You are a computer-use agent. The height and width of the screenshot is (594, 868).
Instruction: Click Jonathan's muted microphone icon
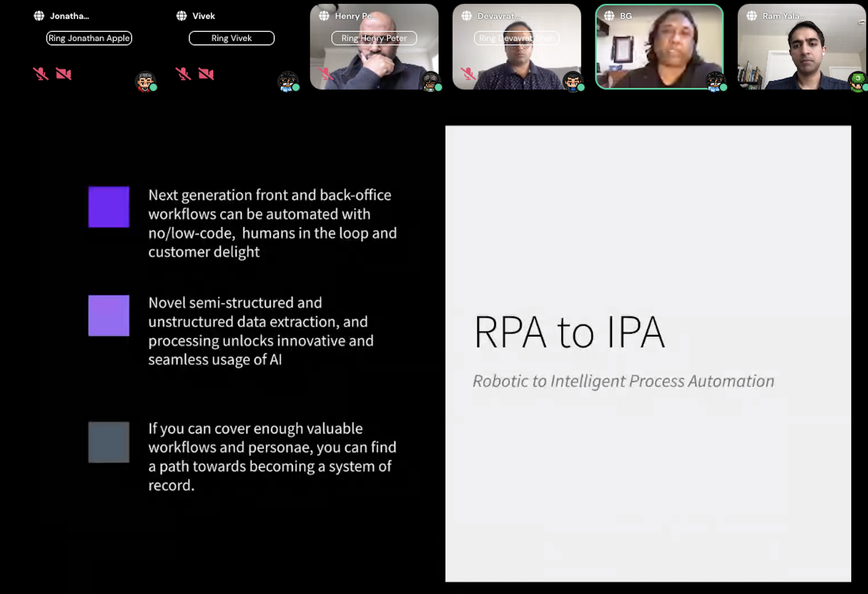(x=41, y=74)
